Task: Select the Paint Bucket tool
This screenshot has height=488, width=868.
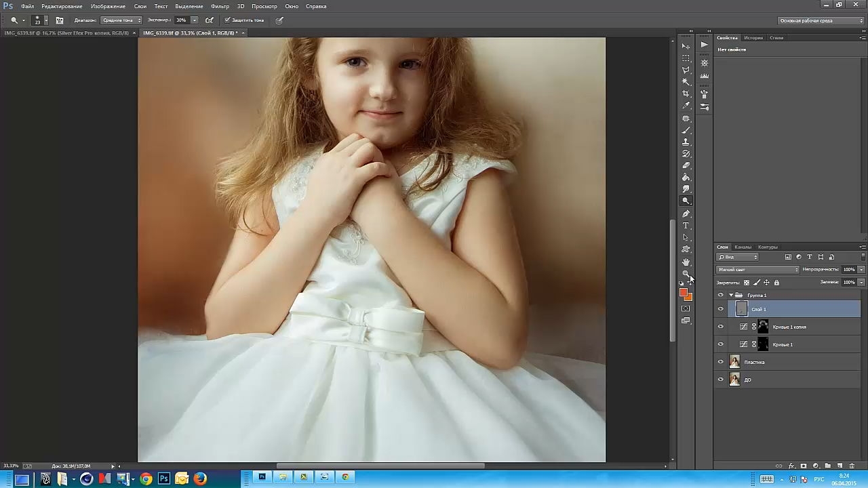Action: [686, 178]
